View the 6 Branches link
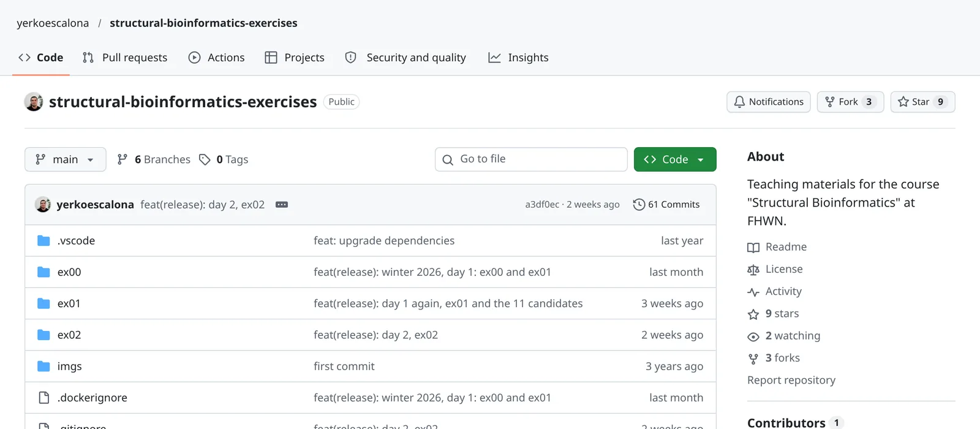Screen dimensions: 980x429 click(x=154, y=159)
